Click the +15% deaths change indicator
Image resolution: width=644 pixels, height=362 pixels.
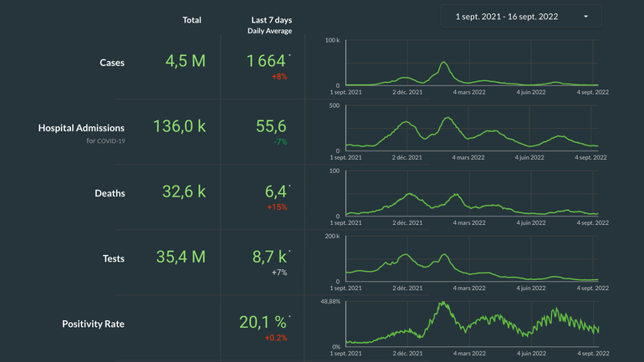point(277,207)
